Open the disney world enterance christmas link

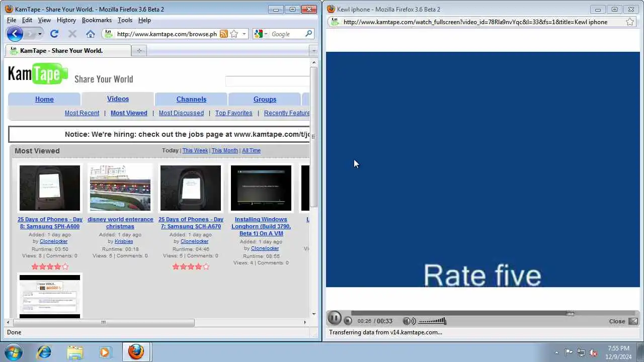pyautogui.click(x=120, y=223)
